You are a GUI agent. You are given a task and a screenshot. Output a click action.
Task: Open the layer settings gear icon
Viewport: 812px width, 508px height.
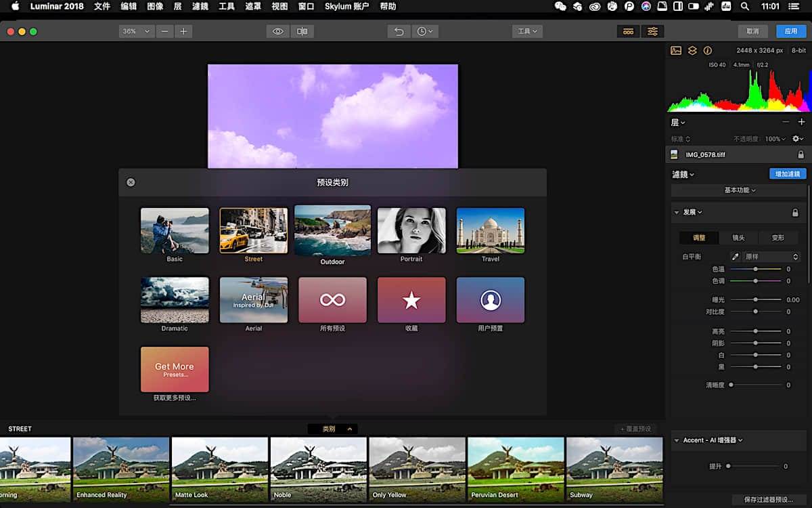click(x=796, y=138)
